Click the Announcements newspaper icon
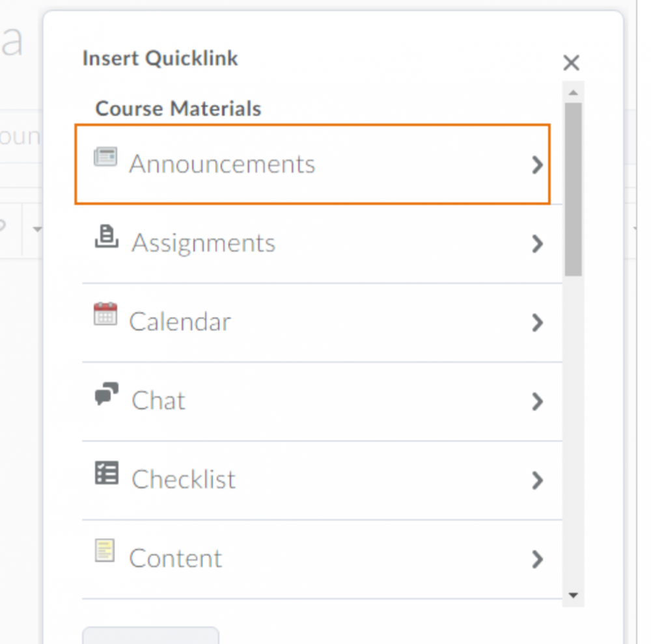This screenshot has height=644, width=651. click(x=106, y=156)
